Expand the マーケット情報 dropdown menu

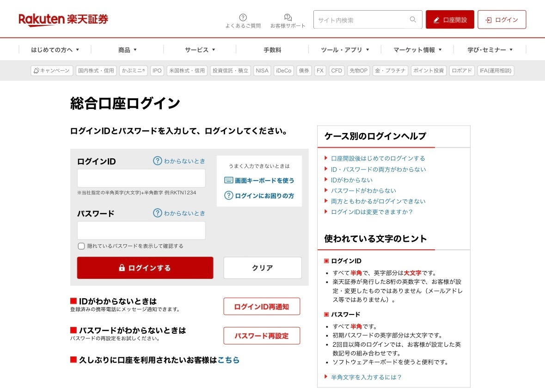(x=417, y=50)
